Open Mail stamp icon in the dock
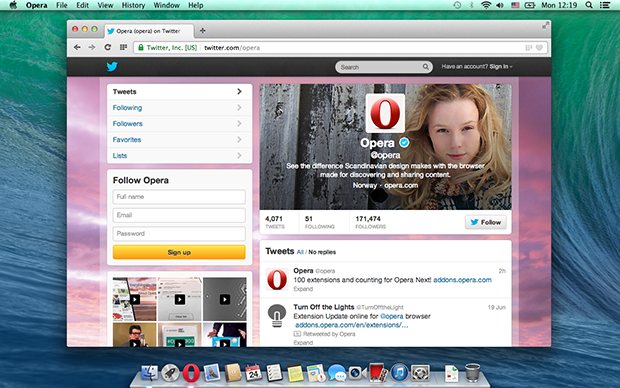The height and width of the screenshot is (388, 620). tap(212, 373)
